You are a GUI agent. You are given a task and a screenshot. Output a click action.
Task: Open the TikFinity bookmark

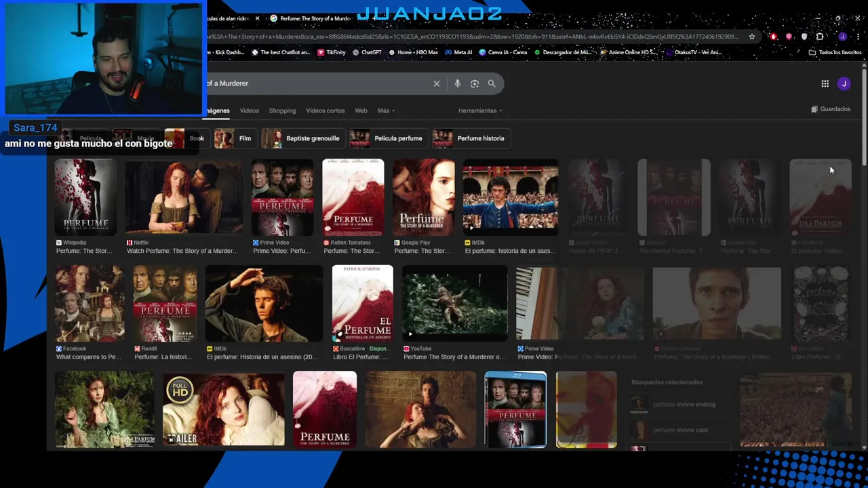pyautogui.click(x=331, y=52)
